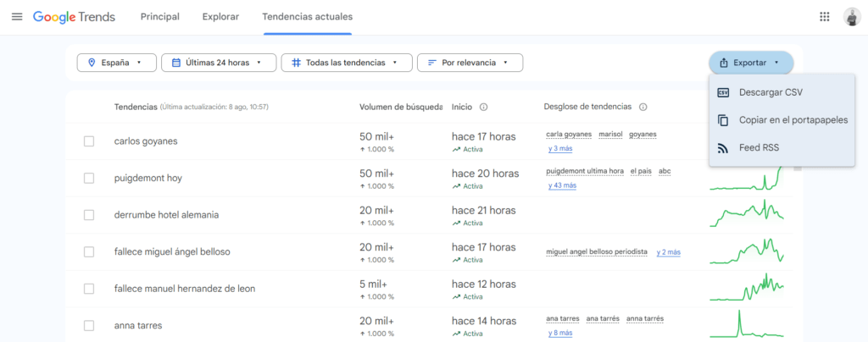Click the 'marisol' related query
Viewport: 868px width, 342px height.
(x=610, y=135)
